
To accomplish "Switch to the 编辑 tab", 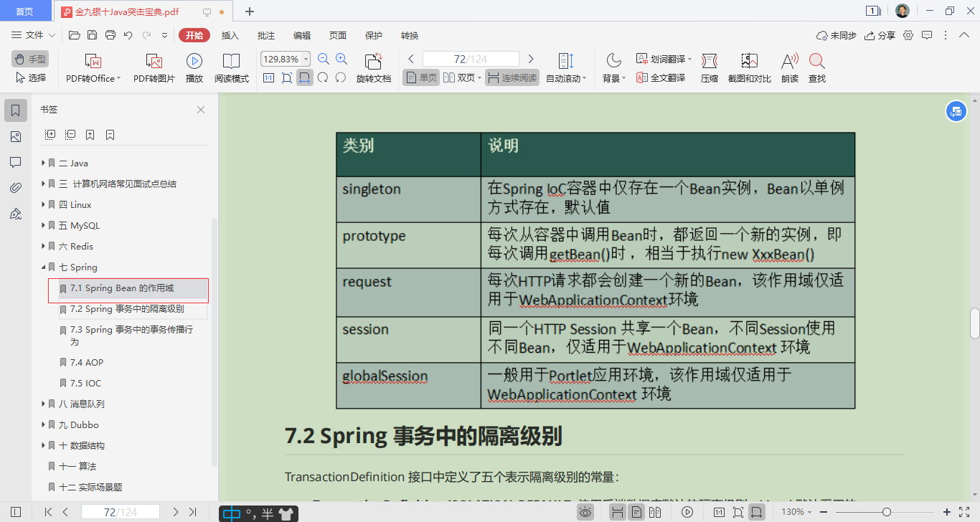I will coord(302,35).
